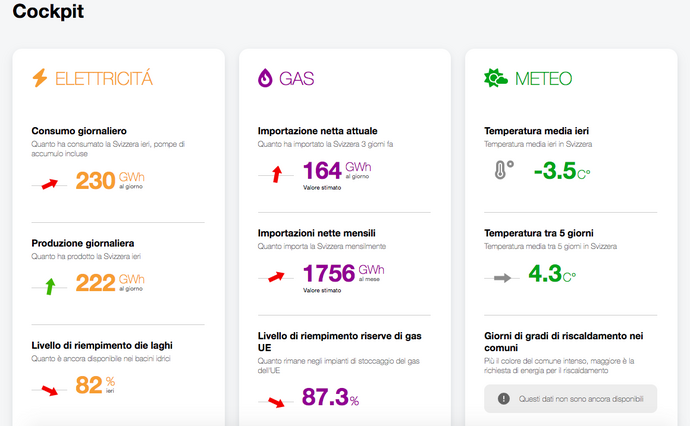Select the Consumo giornaliero title
The height and width of the screenshot is (426, 690).
[79, 131]
